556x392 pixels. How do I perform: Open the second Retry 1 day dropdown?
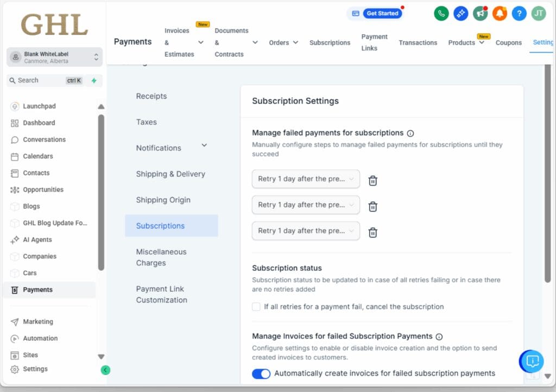tap(306, 205)
